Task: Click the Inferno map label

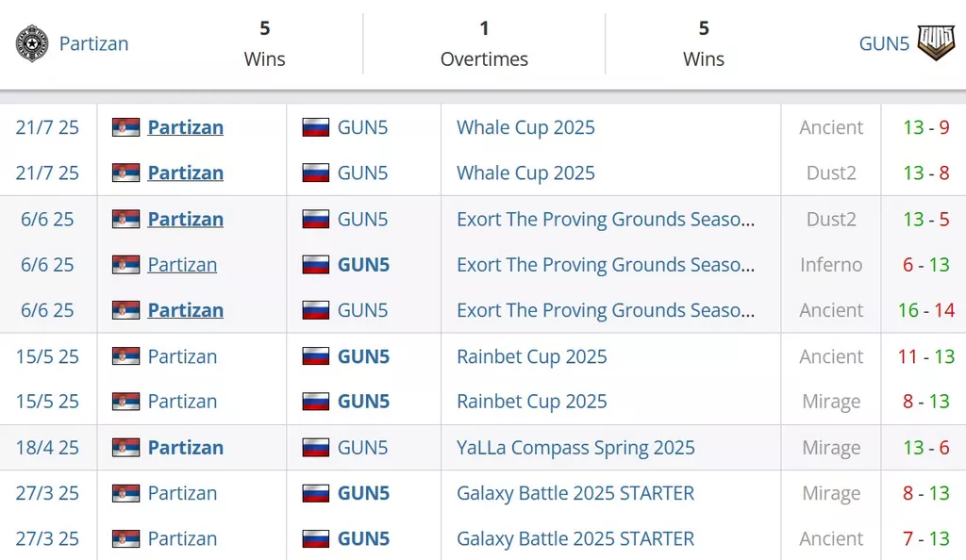Action: click(x=831, y=265)
